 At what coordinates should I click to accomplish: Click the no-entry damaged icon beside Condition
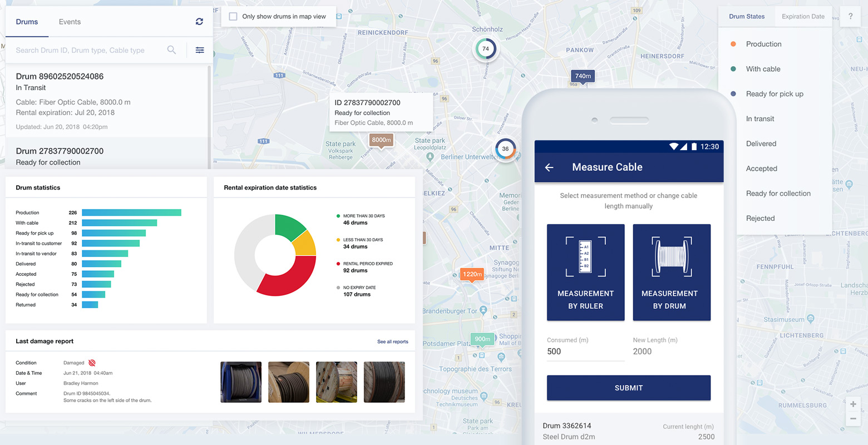coord(91,362)
